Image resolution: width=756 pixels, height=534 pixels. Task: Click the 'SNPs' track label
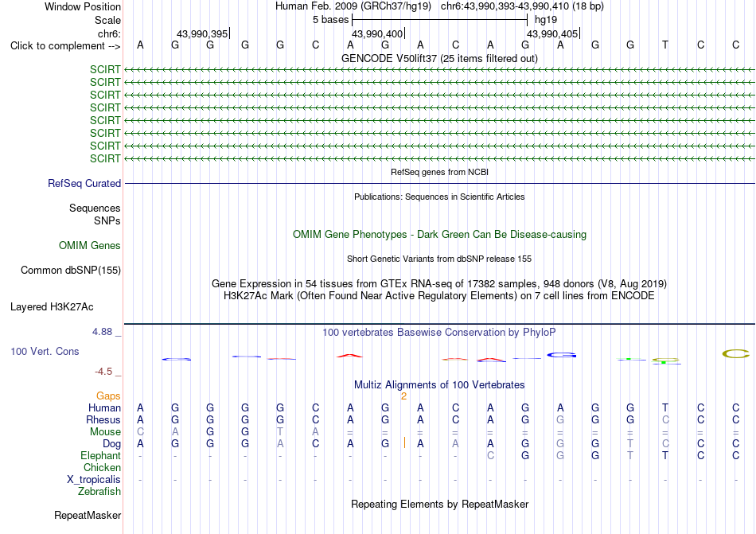[107, 220]
